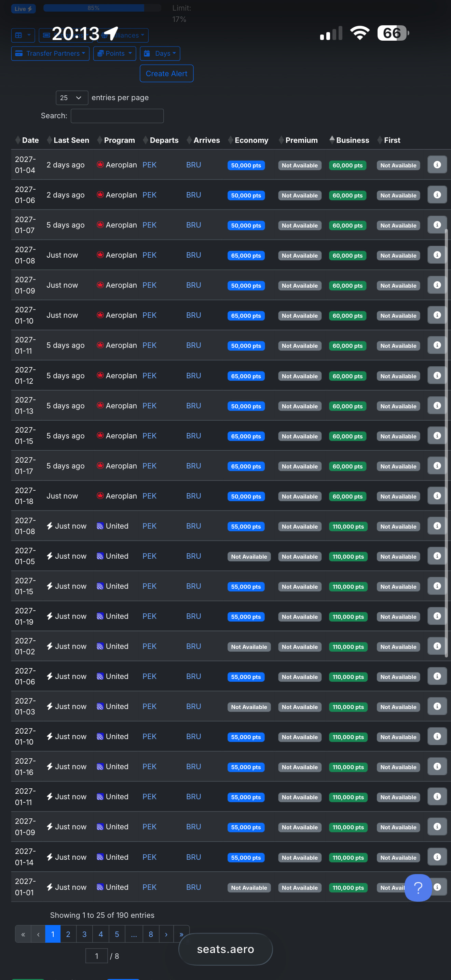Open the Transfer Partners dropdown

pyautogui.click(x=50, y=54)
